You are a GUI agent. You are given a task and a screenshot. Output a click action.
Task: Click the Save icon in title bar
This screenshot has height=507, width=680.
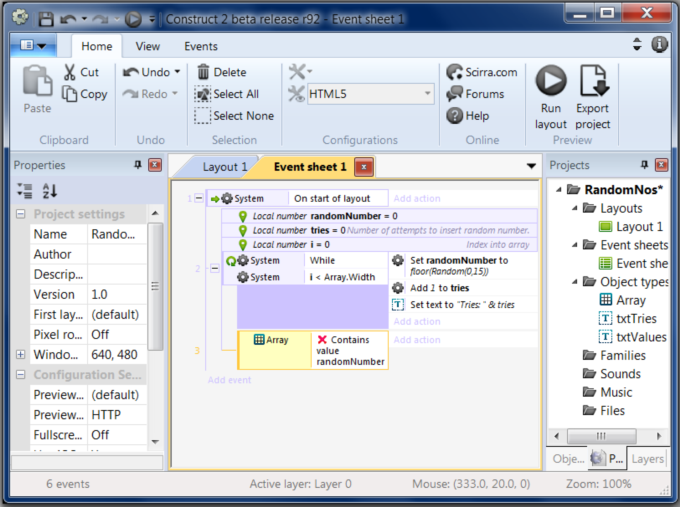pos(46,19)
